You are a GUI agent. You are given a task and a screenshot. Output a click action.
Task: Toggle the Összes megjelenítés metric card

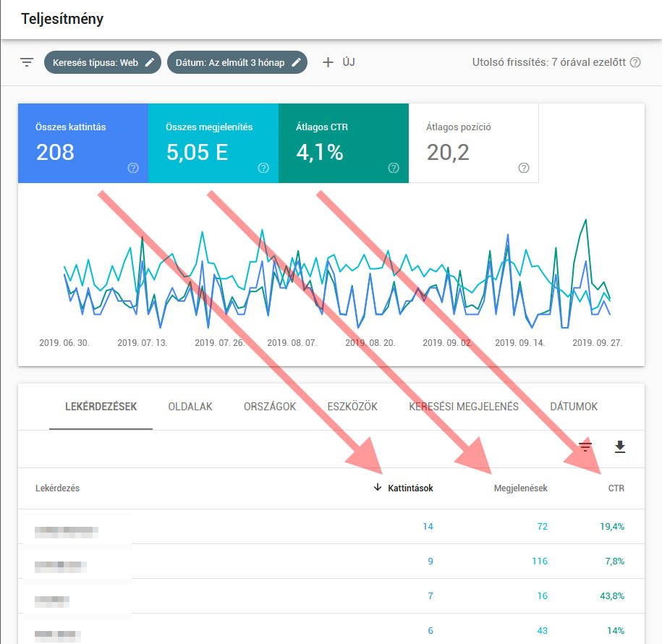213,143
